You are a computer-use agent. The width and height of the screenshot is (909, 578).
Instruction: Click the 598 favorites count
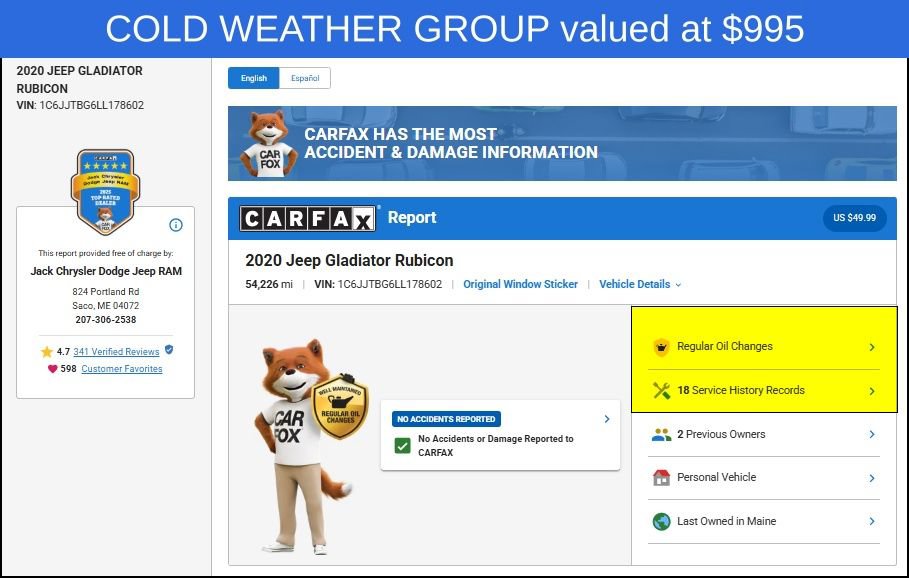[x=68, y=369]
